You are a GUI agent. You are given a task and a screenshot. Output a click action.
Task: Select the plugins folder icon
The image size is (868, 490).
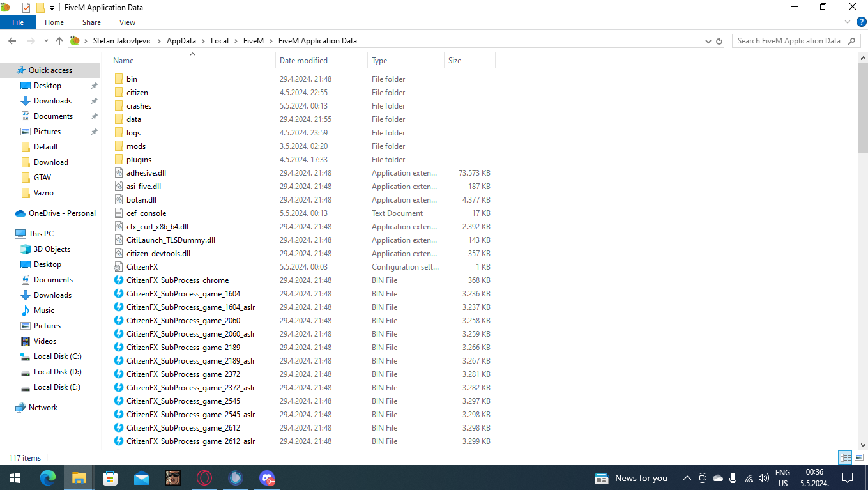pos(119,160)
